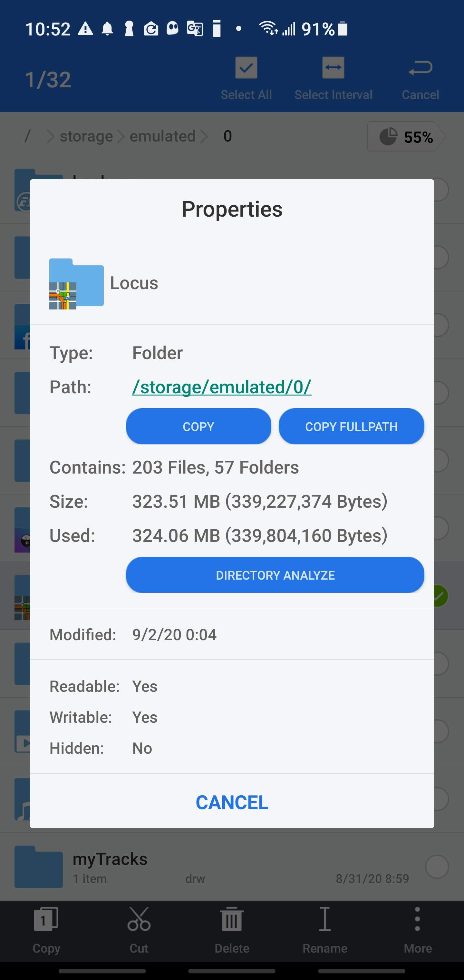Tap the chevron before storage in the breadcrumb

click(x=50, y=137)
